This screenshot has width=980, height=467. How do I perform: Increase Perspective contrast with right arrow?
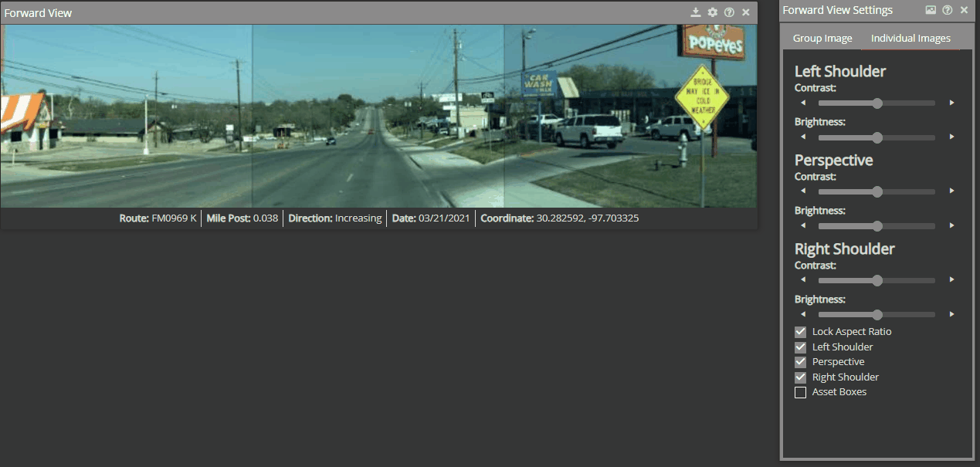pos(951,191)
